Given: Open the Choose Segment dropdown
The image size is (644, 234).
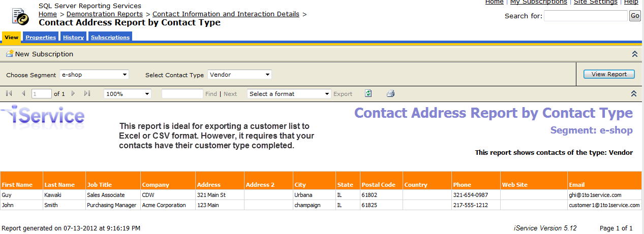Looking at the screenshot, I should point(94,75).
